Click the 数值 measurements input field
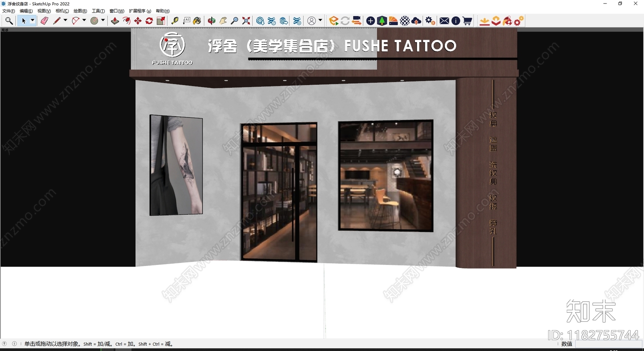644x351 pixels. pyautogui.click(x=609, y=344)
